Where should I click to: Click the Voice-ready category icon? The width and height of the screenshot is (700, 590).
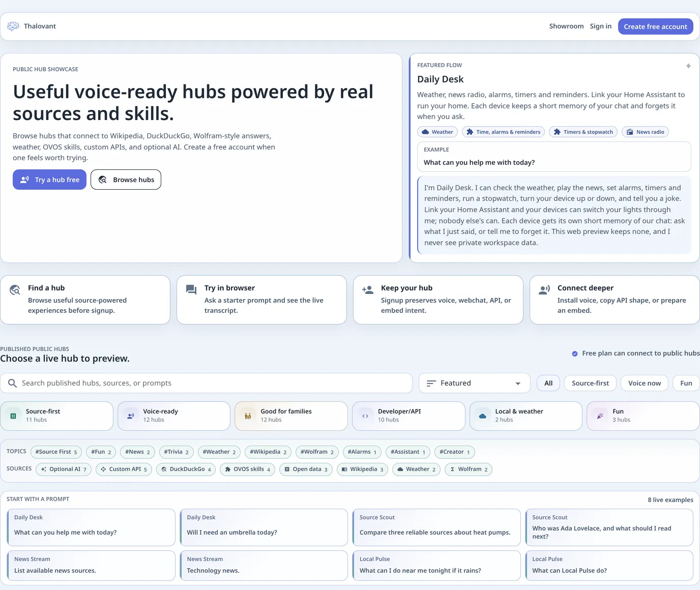[131, 416]
